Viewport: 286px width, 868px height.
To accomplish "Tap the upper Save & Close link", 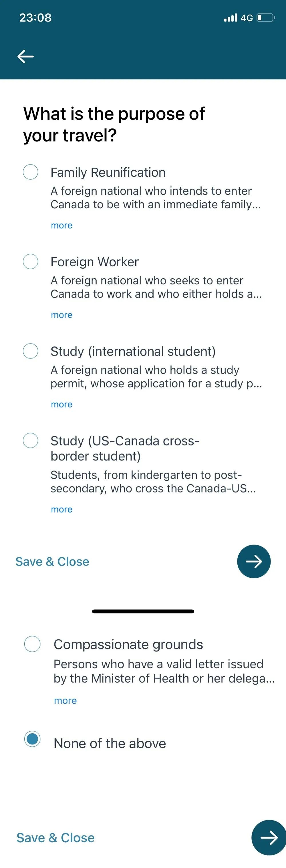I will point(52,562).
